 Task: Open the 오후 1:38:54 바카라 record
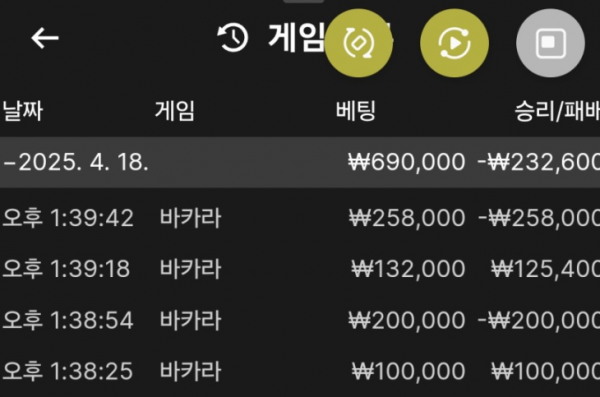click(x=300, y=320)
